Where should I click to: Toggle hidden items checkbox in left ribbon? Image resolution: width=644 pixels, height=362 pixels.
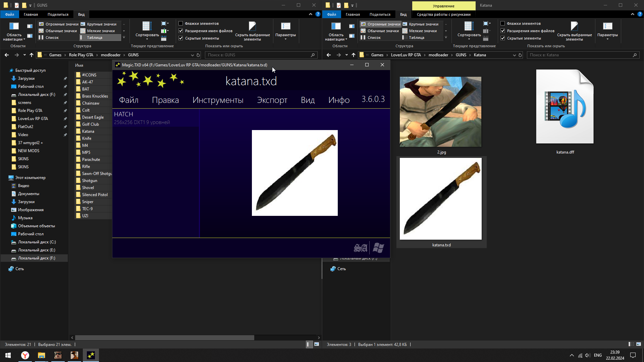[181, 38]
